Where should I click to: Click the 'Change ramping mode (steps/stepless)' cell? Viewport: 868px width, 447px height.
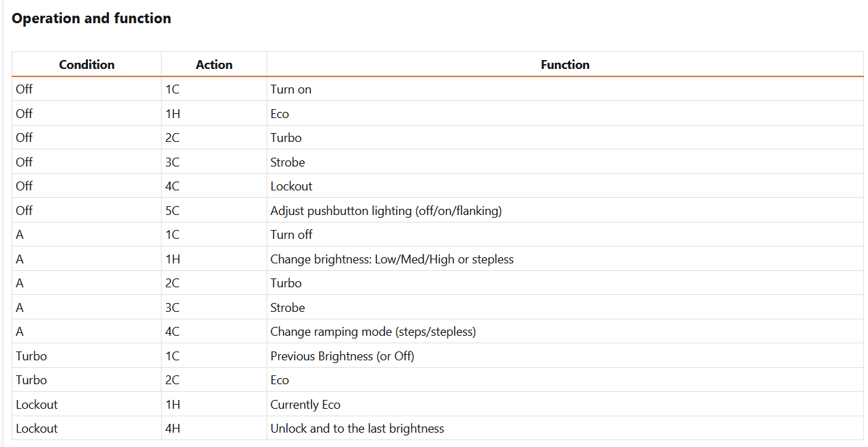point(565,332)
